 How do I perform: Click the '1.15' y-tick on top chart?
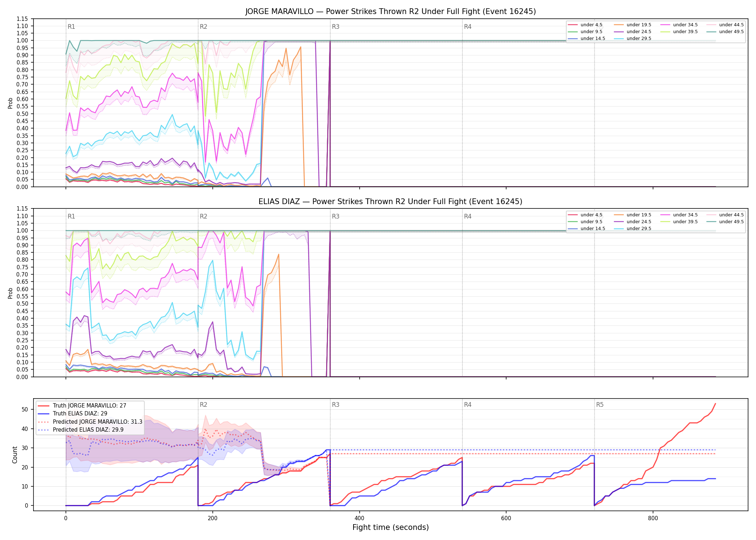[x=22, y=19]
